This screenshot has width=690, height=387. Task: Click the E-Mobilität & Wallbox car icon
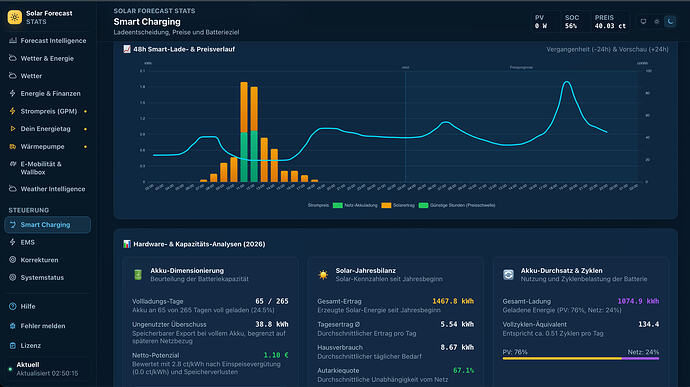coord(13,164)
